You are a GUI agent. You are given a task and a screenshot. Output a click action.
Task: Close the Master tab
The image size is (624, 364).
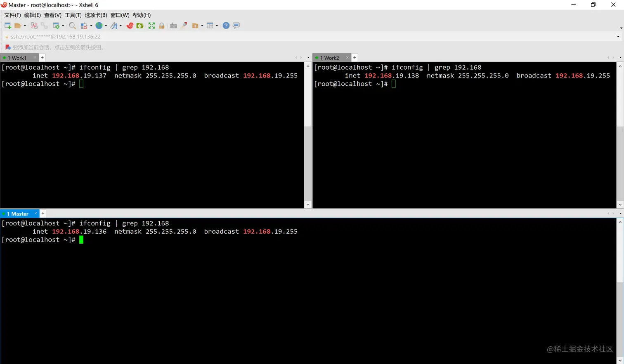(35, 213)
